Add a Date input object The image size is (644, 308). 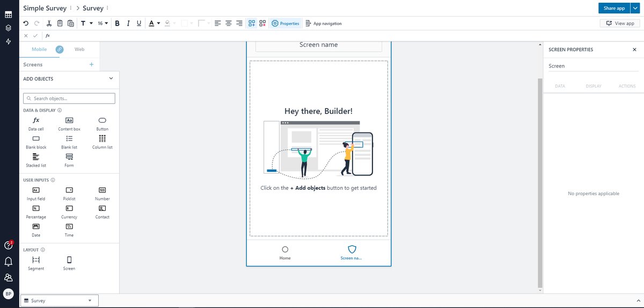tap(36, 231)
